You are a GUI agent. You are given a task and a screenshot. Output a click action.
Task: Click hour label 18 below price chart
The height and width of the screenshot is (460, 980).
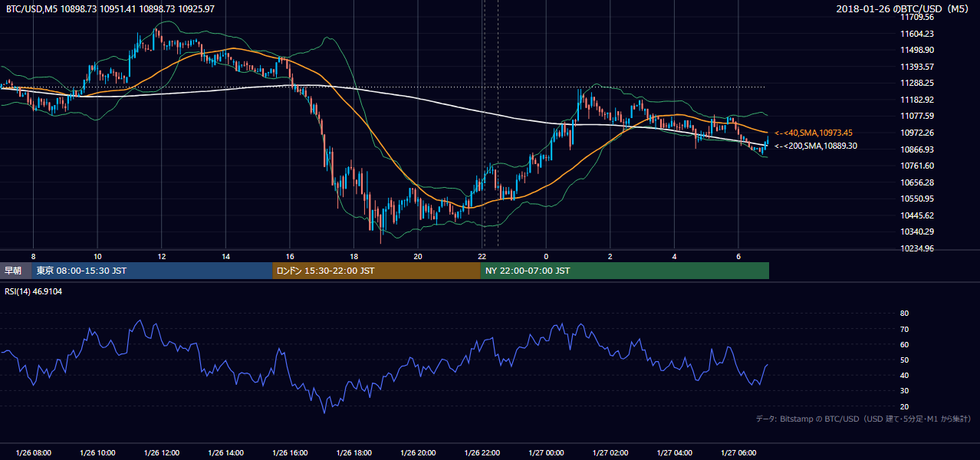click(354, 255)
